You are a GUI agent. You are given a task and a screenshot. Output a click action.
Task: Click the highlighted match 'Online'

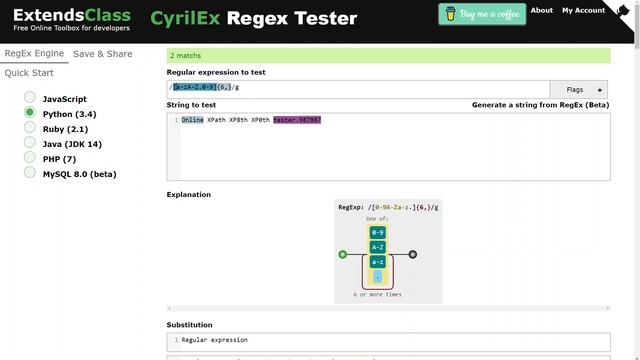pos(193,120)
